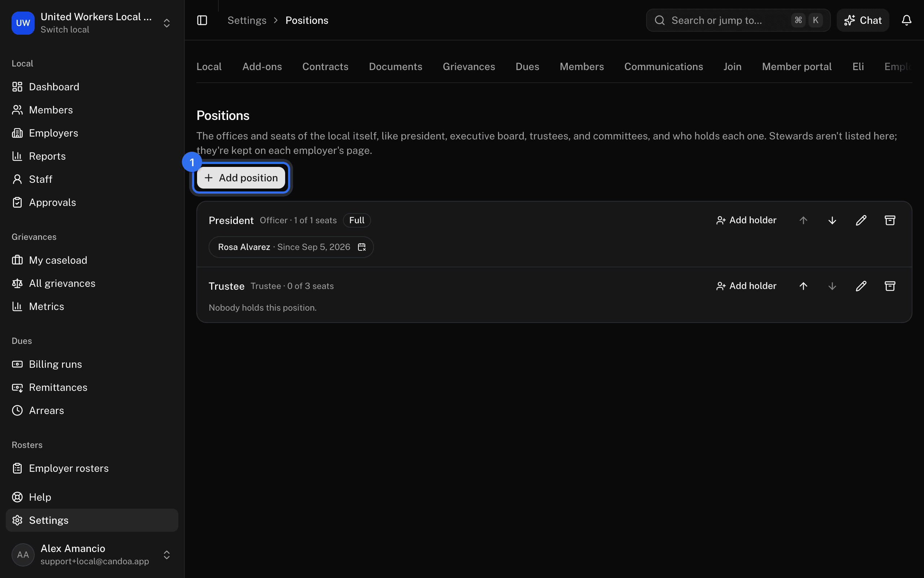Image resolution: width=924 pixels, height=578 pixels.
Task: Toggle the sidebar panel icon
Action: (202, 20)
